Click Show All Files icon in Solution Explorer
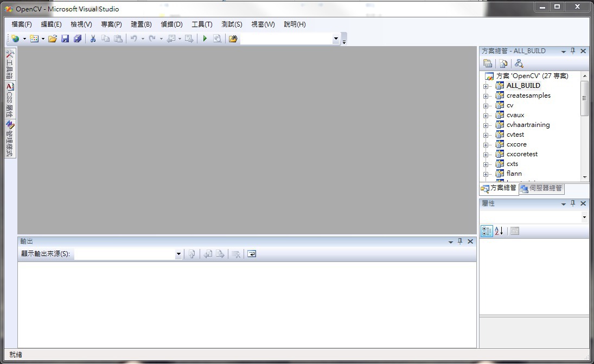Screen dimensions: 594x364 [x=503, y=63]
